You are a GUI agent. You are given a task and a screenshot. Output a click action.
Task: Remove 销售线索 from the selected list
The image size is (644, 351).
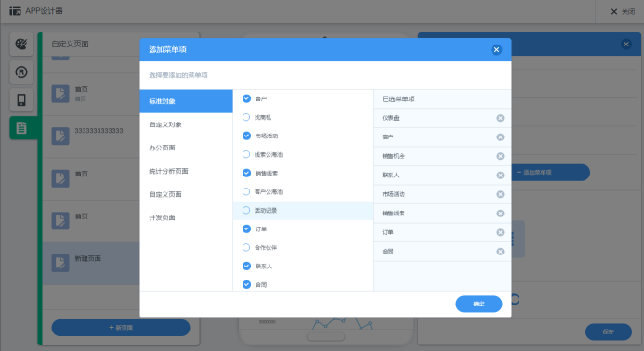pos(500,214)
